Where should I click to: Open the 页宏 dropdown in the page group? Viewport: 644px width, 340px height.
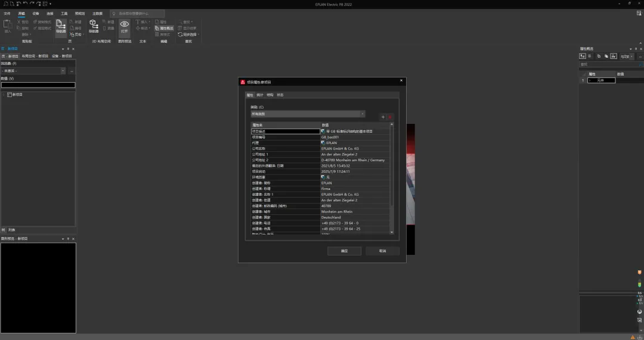coord(77,35)
